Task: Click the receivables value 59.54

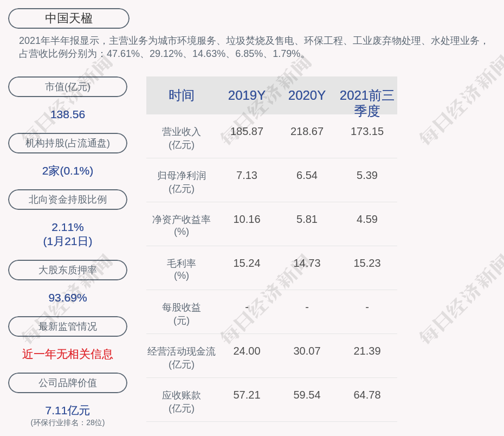Action: click(307, 395)
